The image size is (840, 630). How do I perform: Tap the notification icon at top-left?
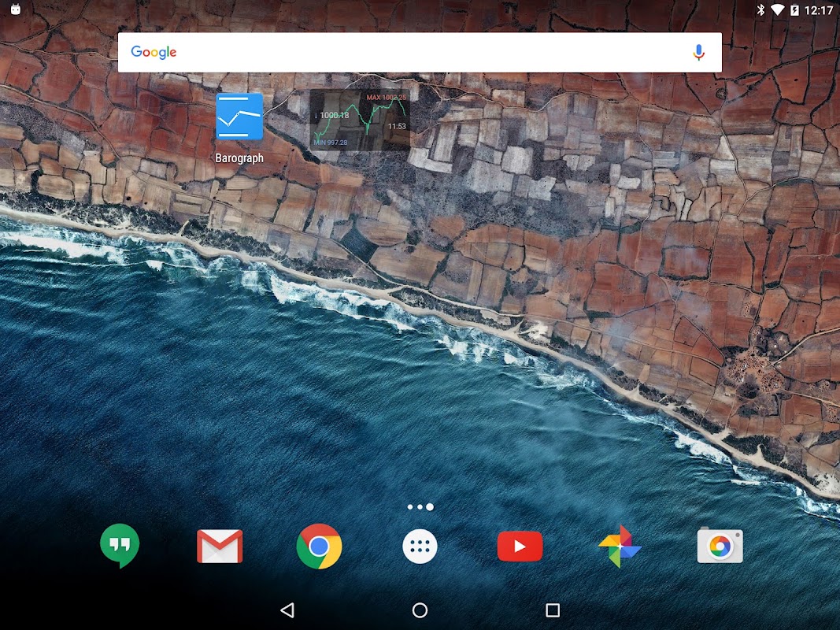16,9
